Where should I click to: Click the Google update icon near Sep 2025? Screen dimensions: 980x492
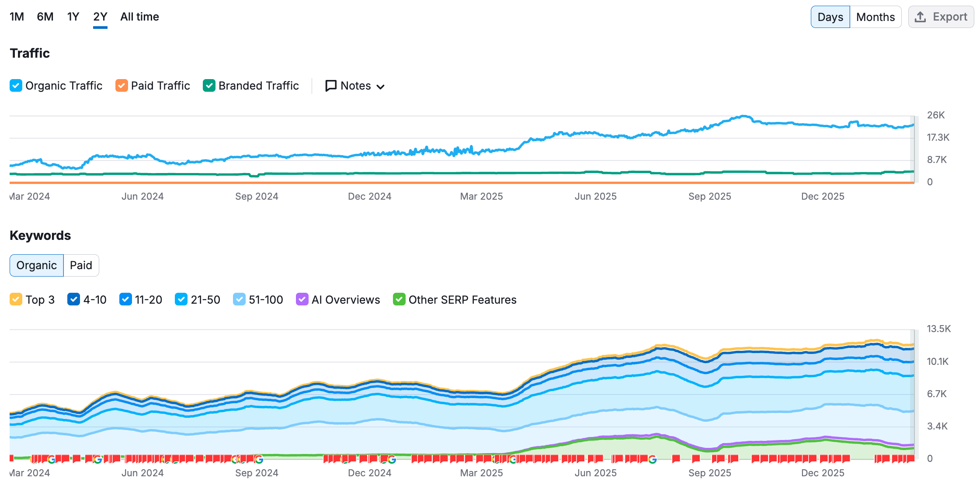(653, 459)
